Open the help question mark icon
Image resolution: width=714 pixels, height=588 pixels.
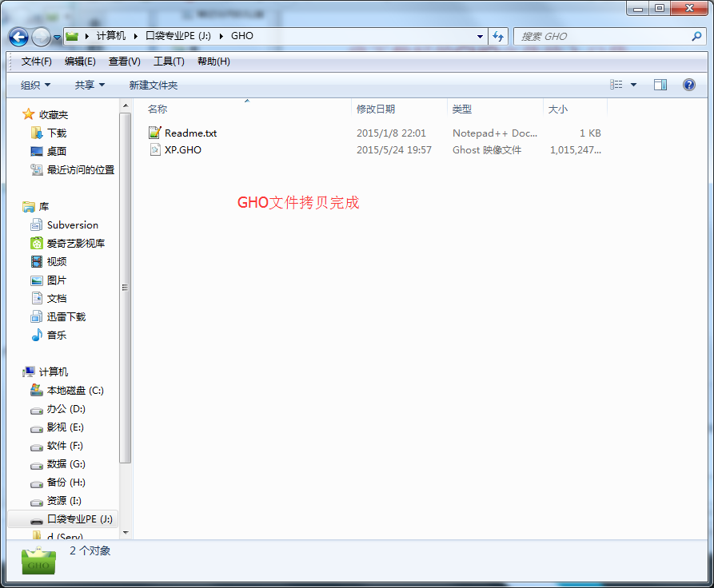[688, 85]
